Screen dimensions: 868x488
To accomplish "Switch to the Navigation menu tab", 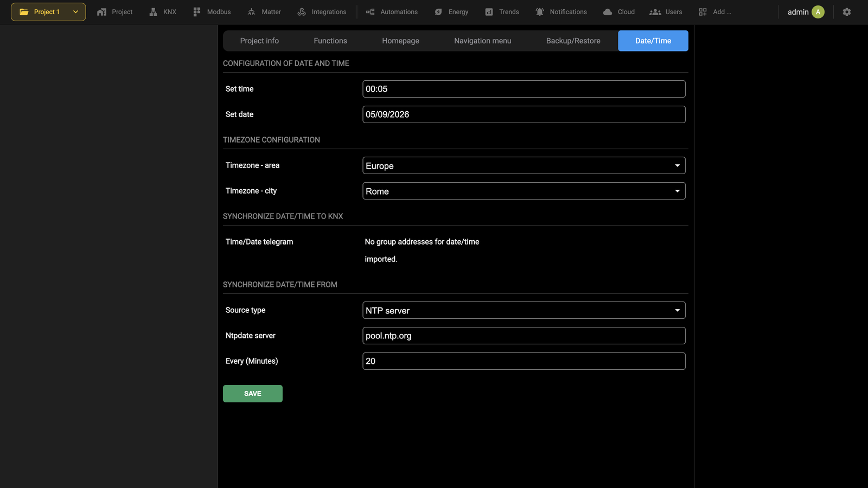I will (x=482, y=41).
